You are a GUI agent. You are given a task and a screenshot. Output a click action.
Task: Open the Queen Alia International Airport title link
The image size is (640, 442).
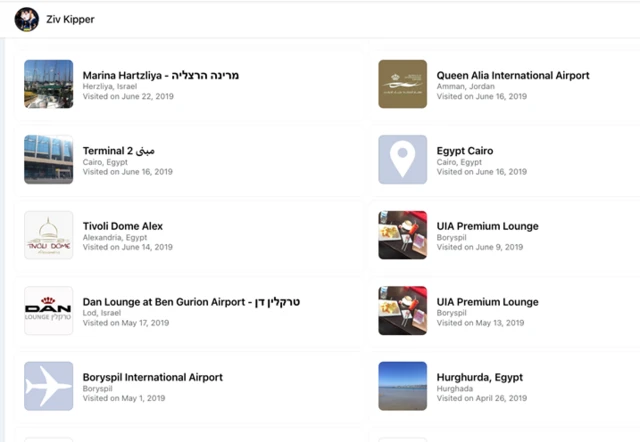point(512,75)
